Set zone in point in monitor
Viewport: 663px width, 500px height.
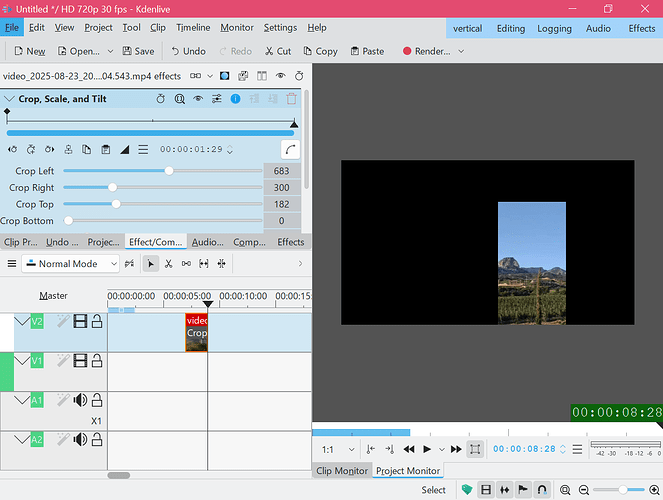371,450
